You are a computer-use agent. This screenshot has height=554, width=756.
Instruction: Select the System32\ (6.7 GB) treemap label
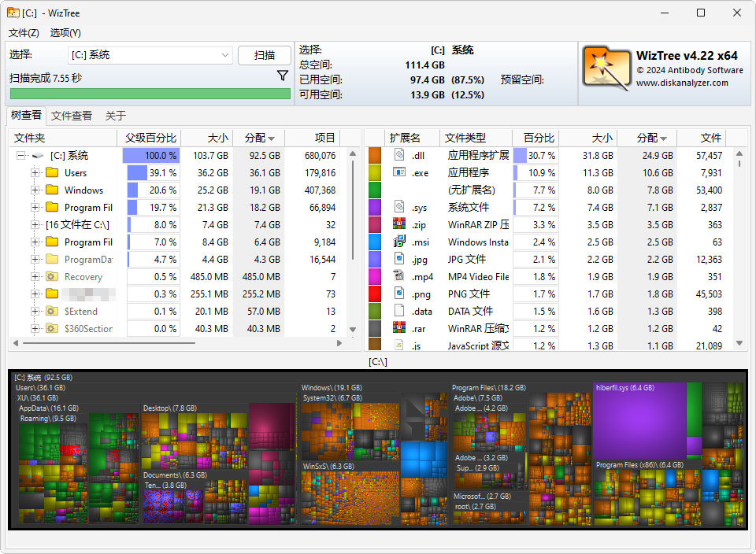pyautogui.click(x=332, y=398)
